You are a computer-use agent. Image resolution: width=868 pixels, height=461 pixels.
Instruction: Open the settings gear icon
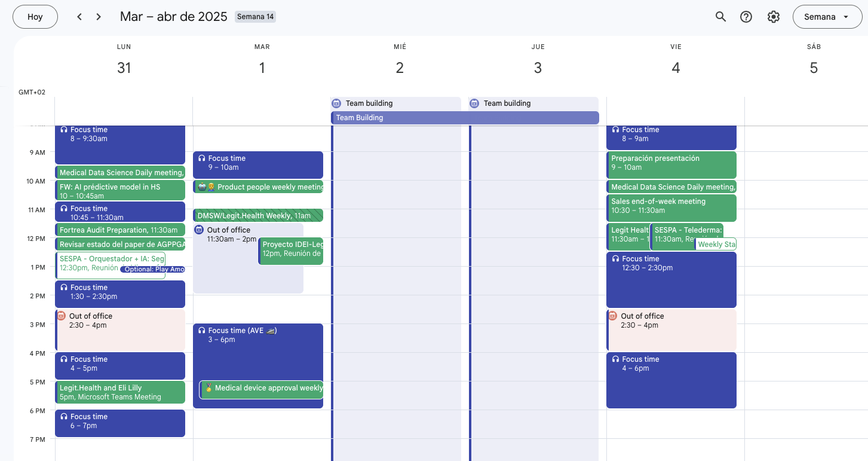[774, 17]
